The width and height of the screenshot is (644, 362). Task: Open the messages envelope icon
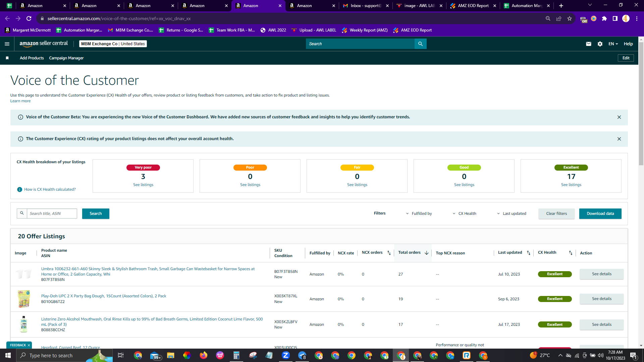[589, 44]
